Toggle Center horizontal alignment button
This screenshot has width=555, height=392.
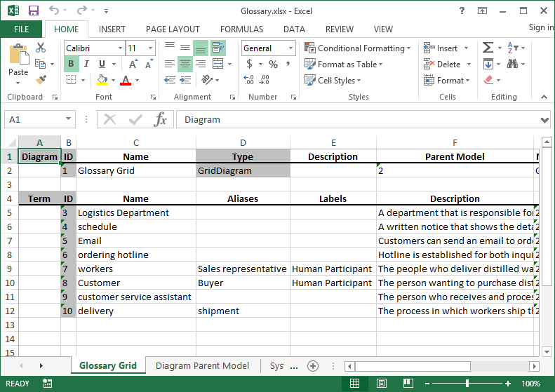point(185,64)
